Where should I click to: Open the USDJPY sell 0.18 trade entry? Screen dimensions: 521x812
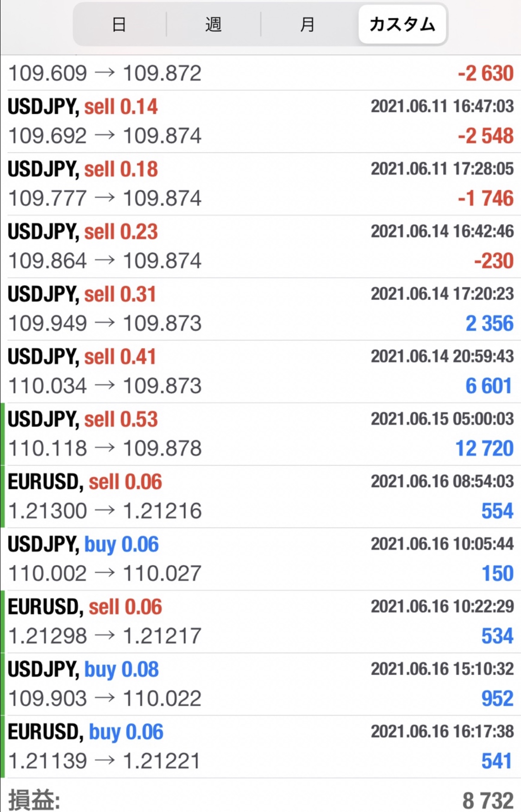point(260,184)
